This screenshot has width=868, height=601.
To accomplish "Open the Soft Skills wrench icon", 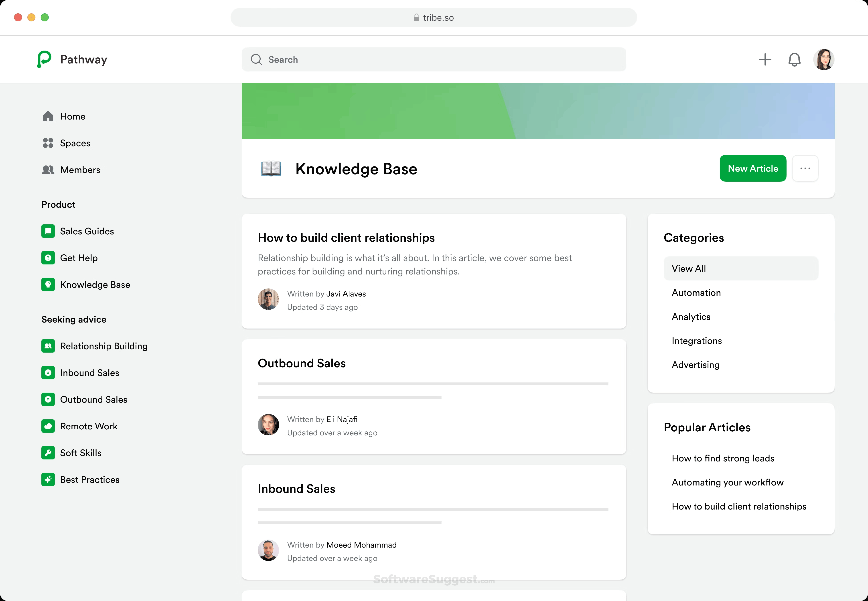I will 48,453.
